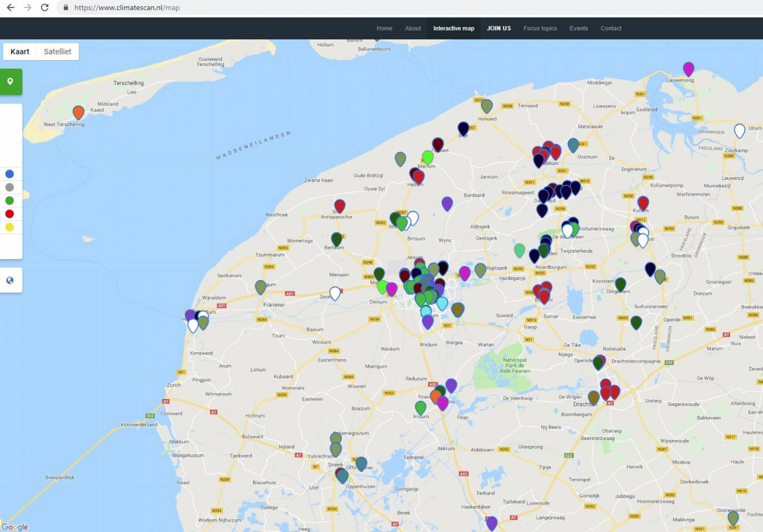Go forward in browser history

click(28, 7)
